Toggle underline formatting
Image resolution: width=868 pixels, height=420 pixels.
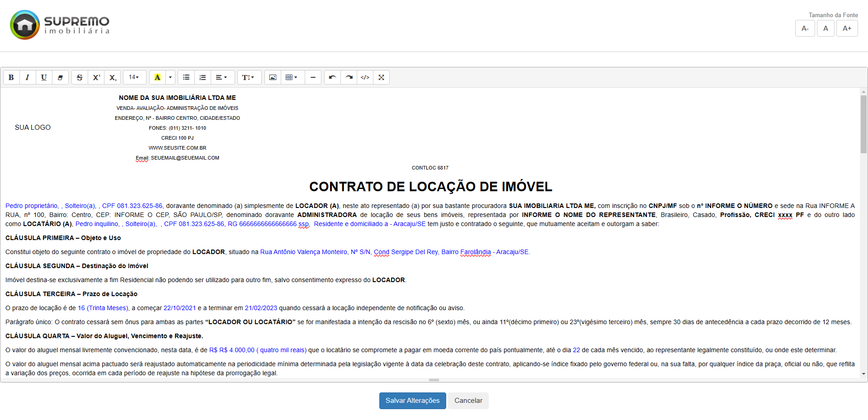[x=44, y=77]
